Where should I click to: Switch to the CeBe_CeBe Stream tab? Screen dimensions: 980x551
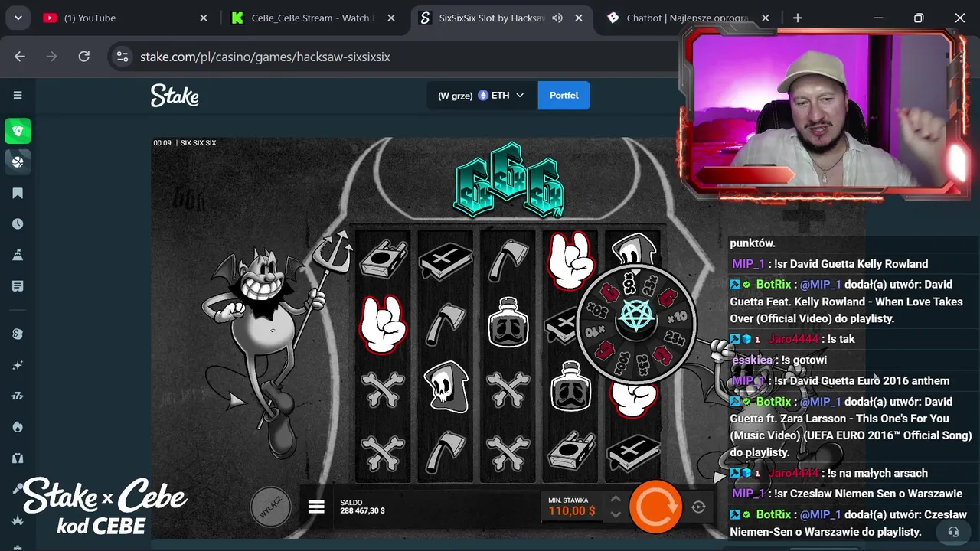(312, 18)
